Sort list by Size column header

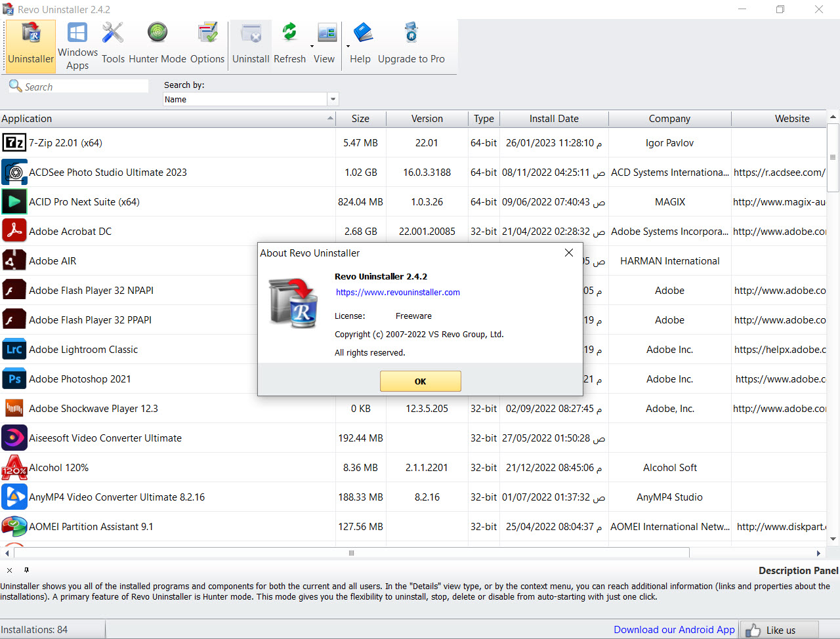coord(360,119)
